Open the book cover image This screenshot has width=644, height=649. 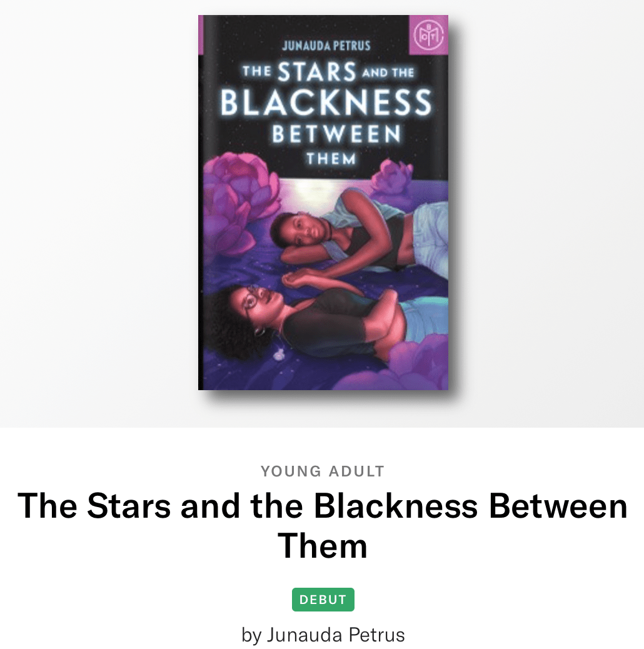[x=323, y=203]
